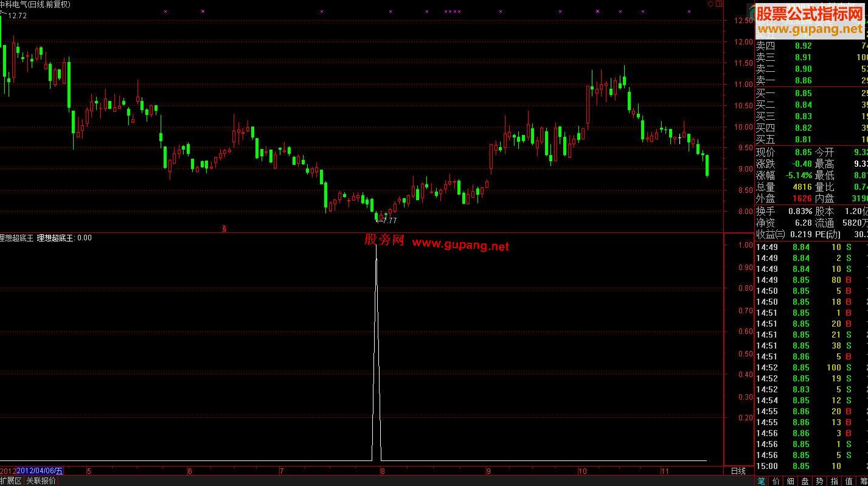The width and height of the screenshot is (868, 486).
Task: Click the 涨跌 change value -0.48
Action: pos(801,164)
